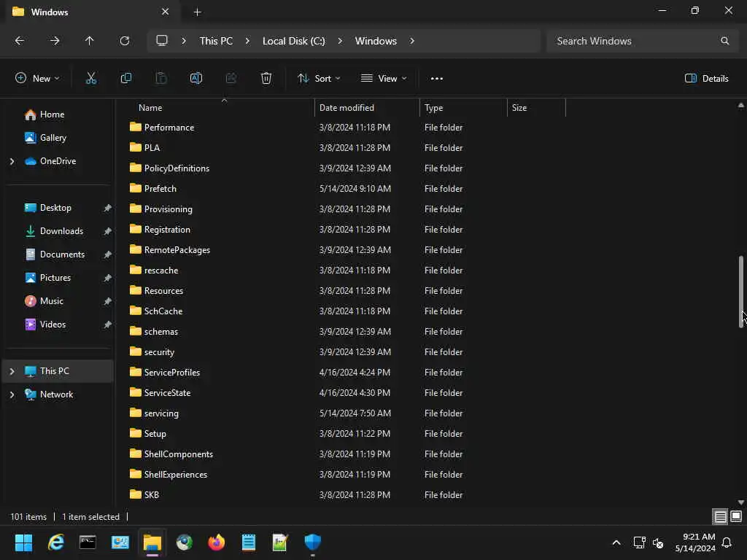Select the ServiceProfiles folder
This screenshot has height=560, width=747.
[172, 373]
